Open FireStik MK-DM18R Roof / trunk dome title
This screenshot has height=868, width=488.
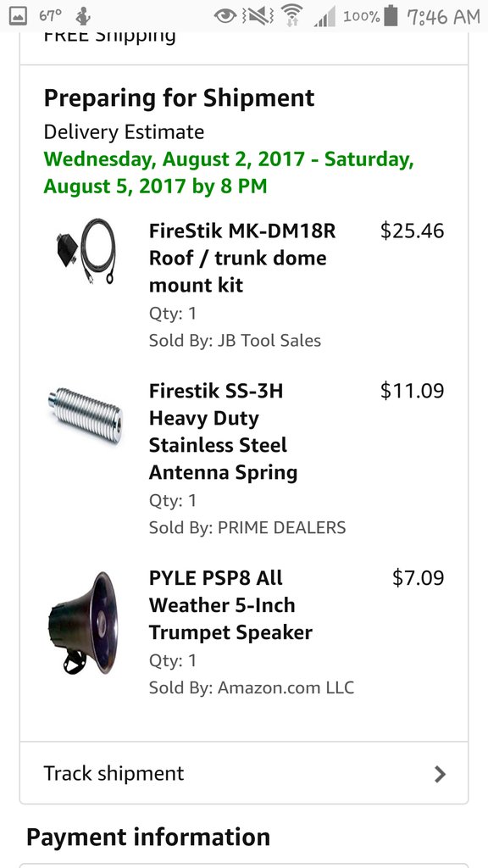pyautogui.click(x=242, y=258)
